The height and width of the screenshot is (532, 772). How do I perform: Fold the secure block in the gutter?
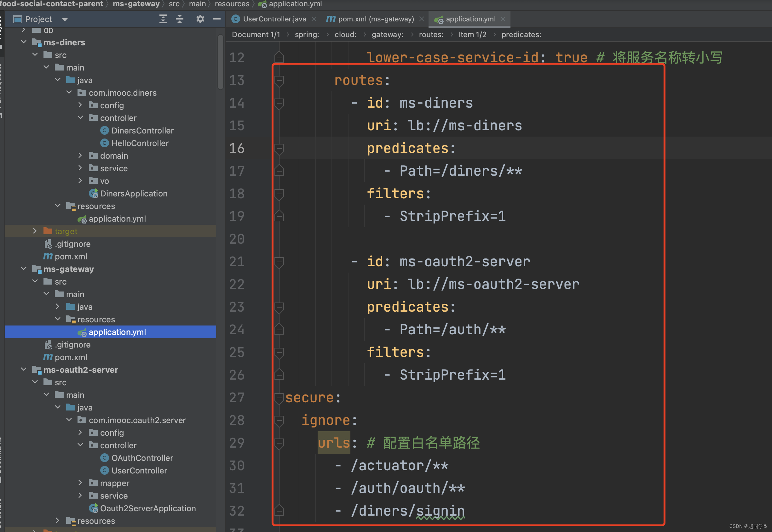279,397
